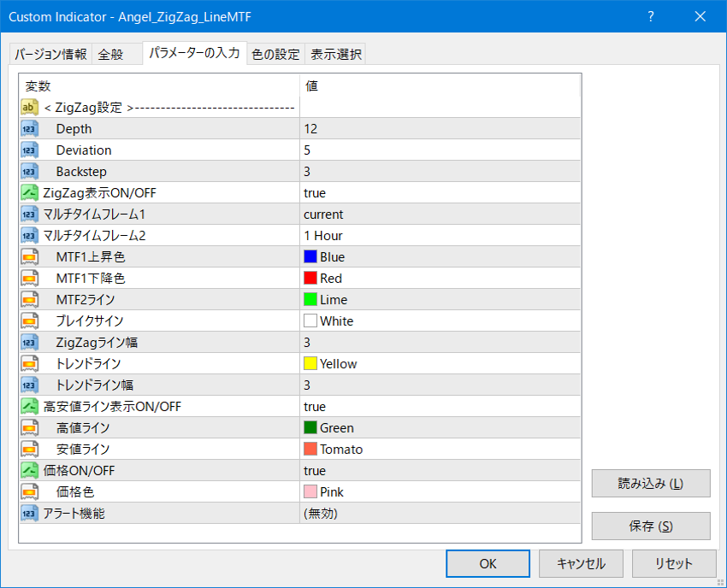Select the '安値ライン' variable name
Viewport: 727px width, 588px height.
(x=82, y=449)
